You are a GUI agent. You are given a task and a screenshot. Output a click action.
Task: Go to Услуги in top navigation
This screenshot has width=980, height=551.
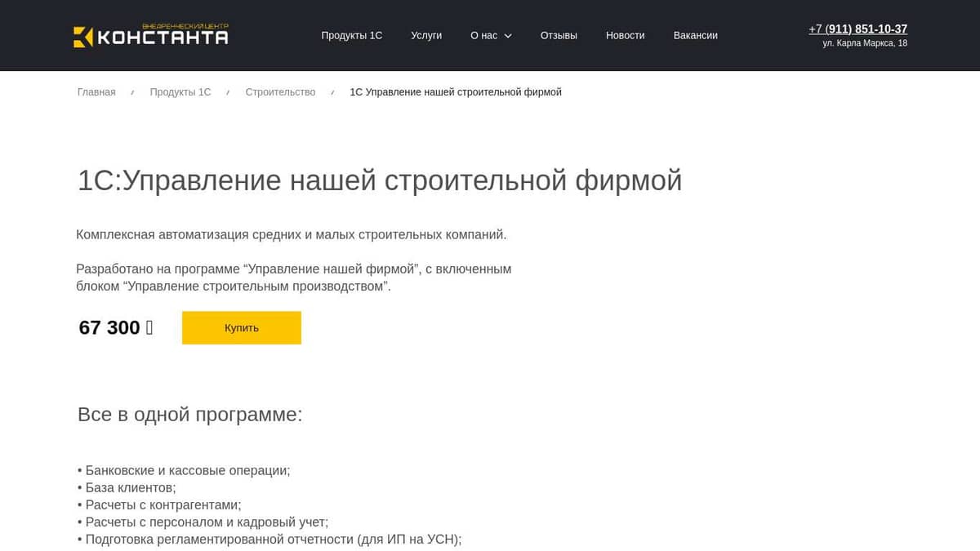(426, 35)
